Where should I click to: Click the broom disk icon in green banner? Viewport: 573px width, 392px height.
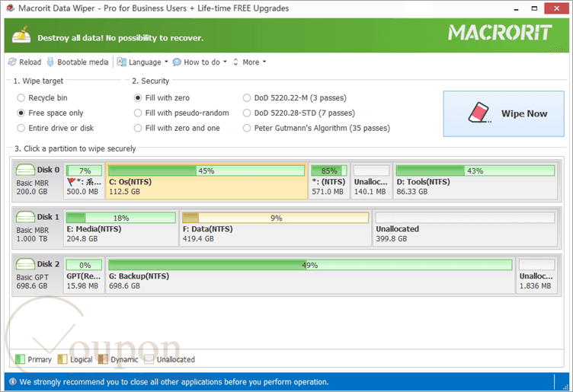pos(21,35)
